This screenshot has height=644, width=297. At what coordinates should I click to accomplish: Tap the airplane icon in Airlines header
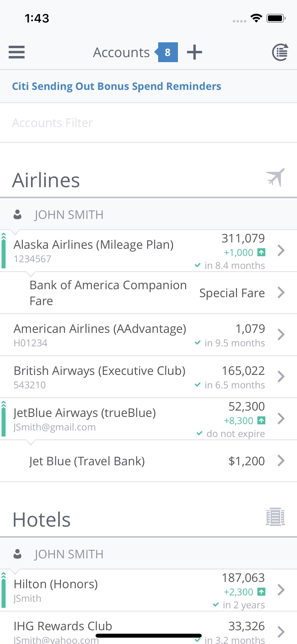275,177
